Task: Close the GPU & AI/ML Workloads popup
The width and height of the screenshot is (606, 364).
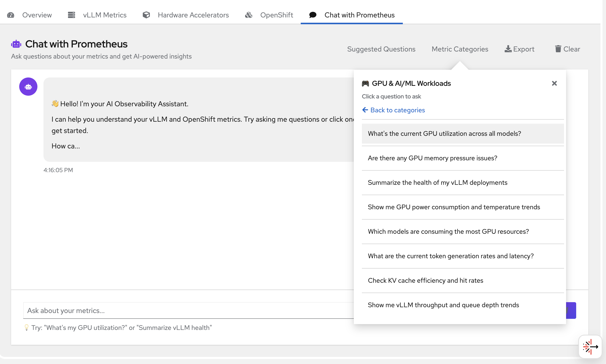Action: click(x=554, y=83)
